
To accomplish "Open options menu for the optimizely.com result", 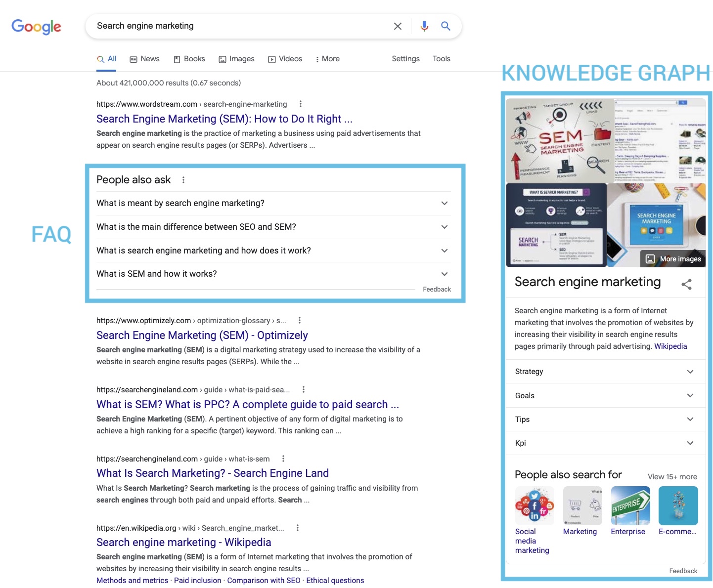I will (300, 320).
